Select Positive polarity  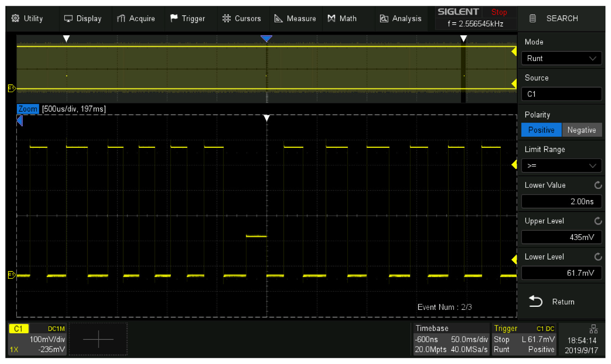[x=541, y=130]
